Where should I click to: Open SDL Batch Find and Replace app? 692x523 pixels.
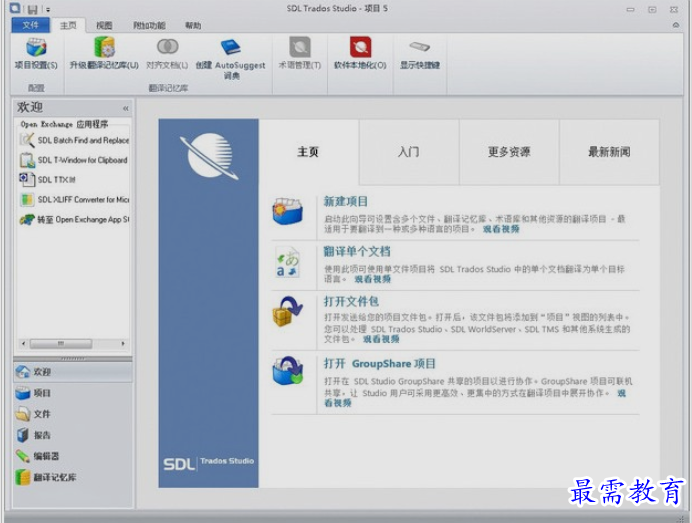pos(74,140)
